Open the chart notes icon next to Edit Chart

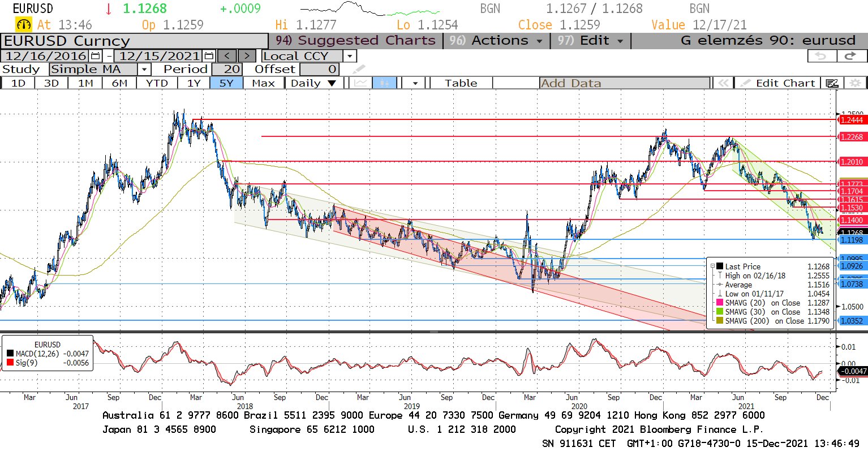[832, 83]
